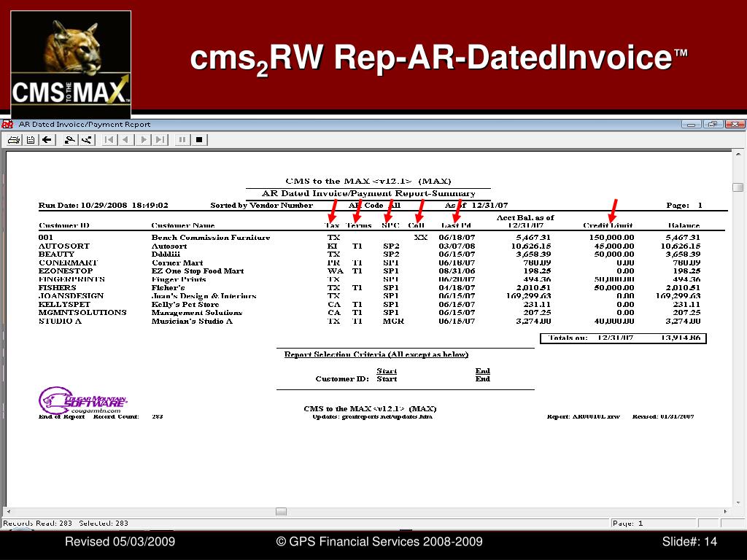Screen dimensions: 747x560
Task: Click the 'Last Pd' column header
Action: [456, 225]
